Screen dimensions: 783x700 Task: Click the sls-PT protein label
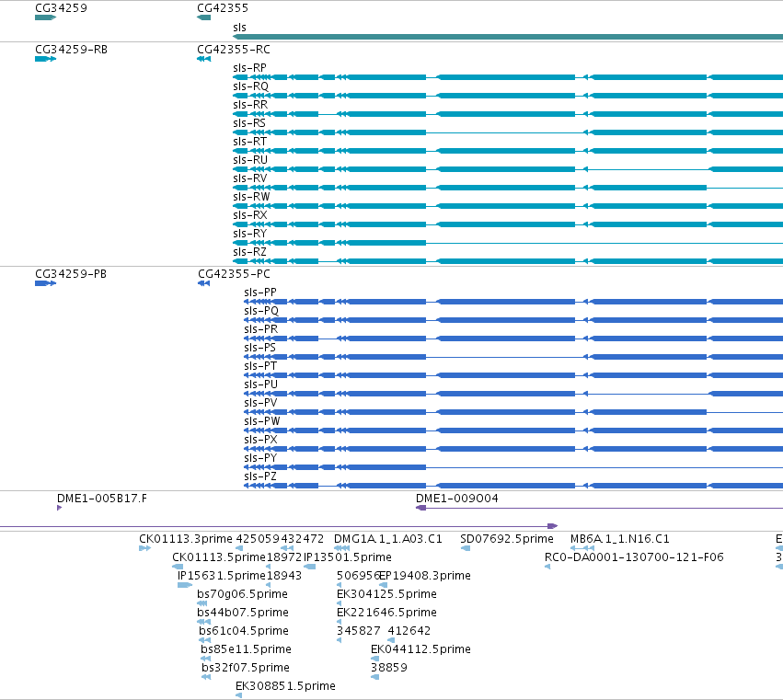260,366
